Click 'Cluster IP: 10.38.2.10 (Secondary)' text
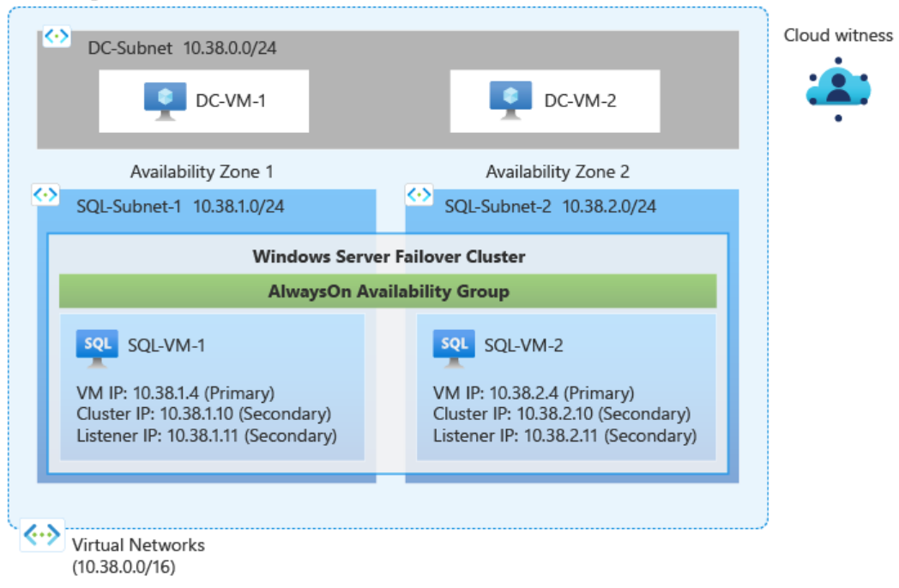899x588 pixels. [562, 414]
